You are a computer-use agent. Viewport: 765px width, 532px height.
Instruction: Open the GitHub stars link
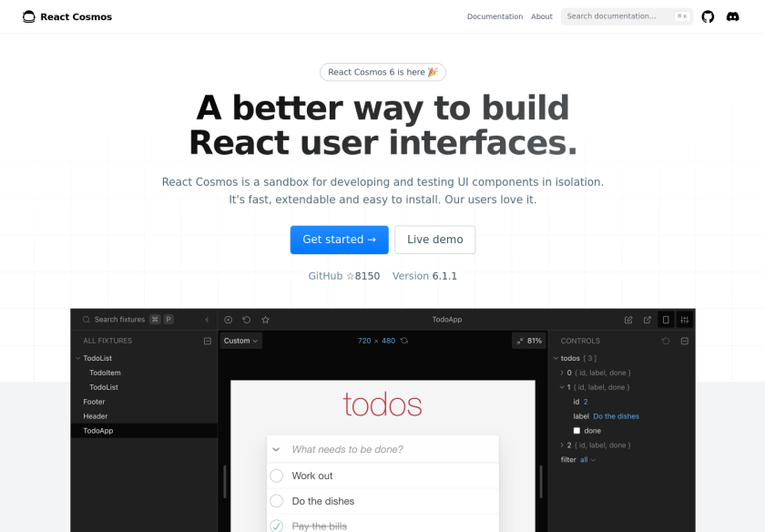pos(344,276)
